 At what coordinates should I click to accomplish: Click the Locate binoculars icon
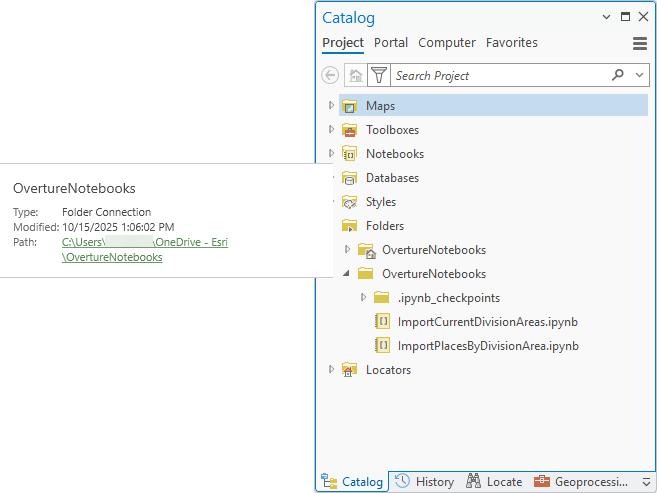coord(473,481)
